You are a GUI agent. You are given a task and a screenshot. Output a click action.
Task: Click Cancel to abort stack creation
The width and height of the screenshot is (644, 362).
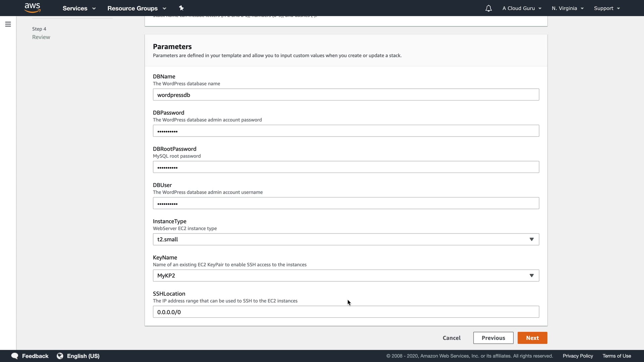451,338
